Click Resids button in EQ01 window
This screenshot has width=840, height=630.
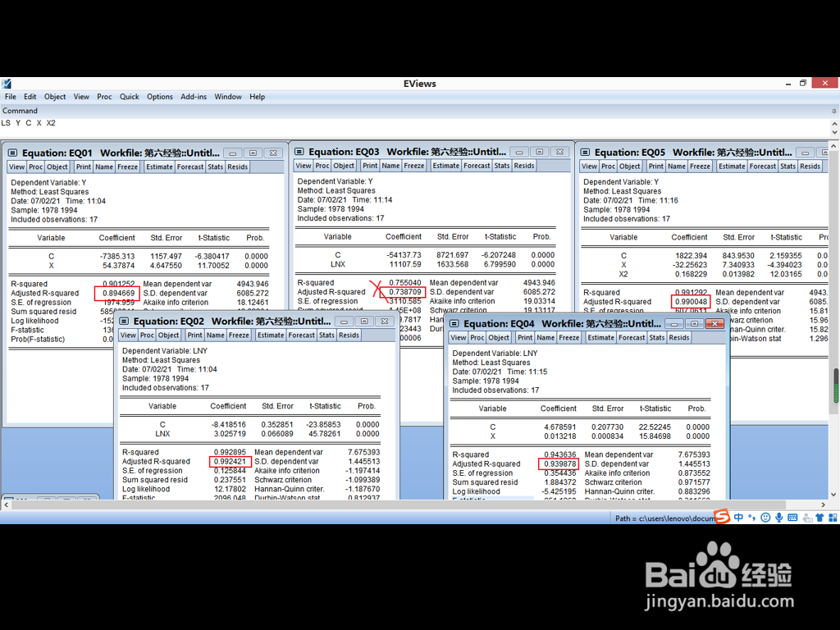coord(237,167)
